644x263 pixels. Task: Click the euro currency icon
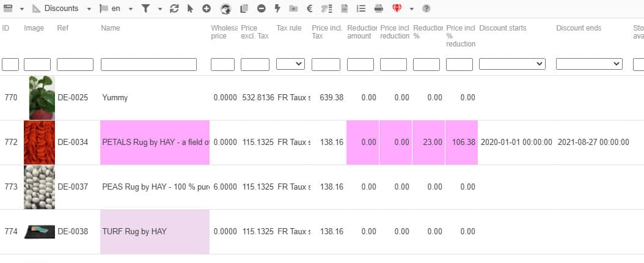310,9
